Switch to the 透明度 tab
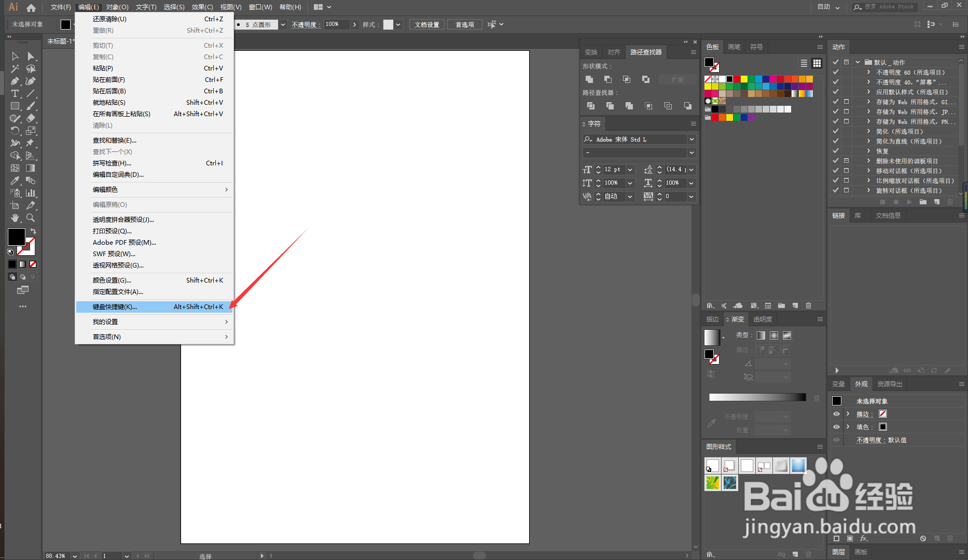Screen dimensions: 968x560 pyautogui.click(x=763, y=319)
